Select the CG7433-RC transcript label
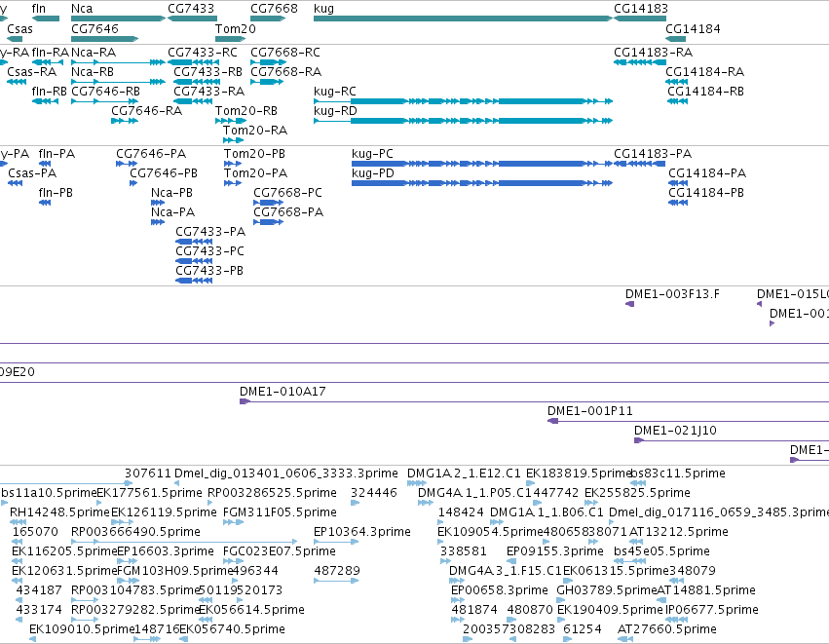 (x=203, y=53)
